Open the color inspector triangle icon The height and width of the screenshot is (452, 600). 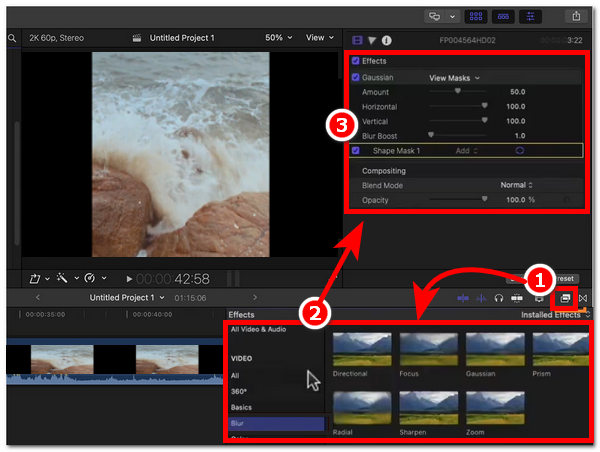point(372,40)
